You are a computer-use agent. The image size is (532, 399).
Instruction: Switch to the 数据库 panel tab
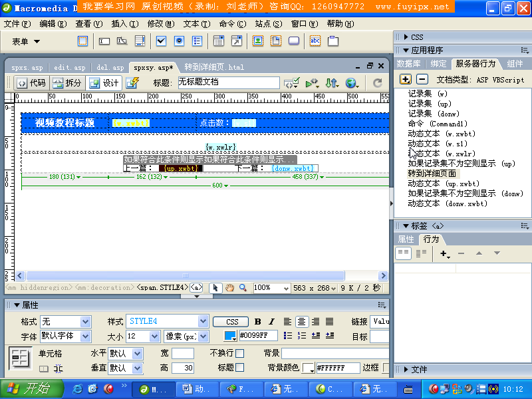408,64
